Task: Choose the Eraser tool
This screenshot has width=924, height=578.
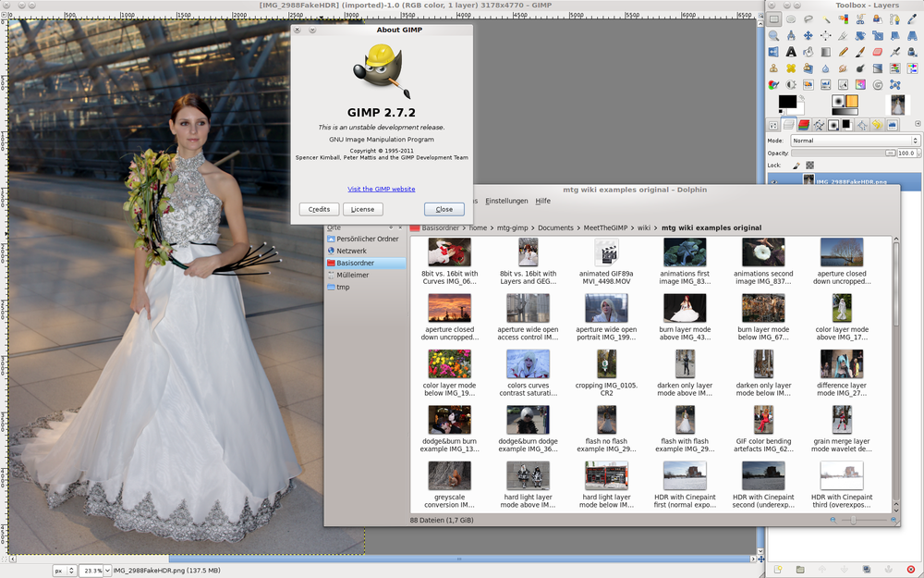Action: tap(877, 53)
